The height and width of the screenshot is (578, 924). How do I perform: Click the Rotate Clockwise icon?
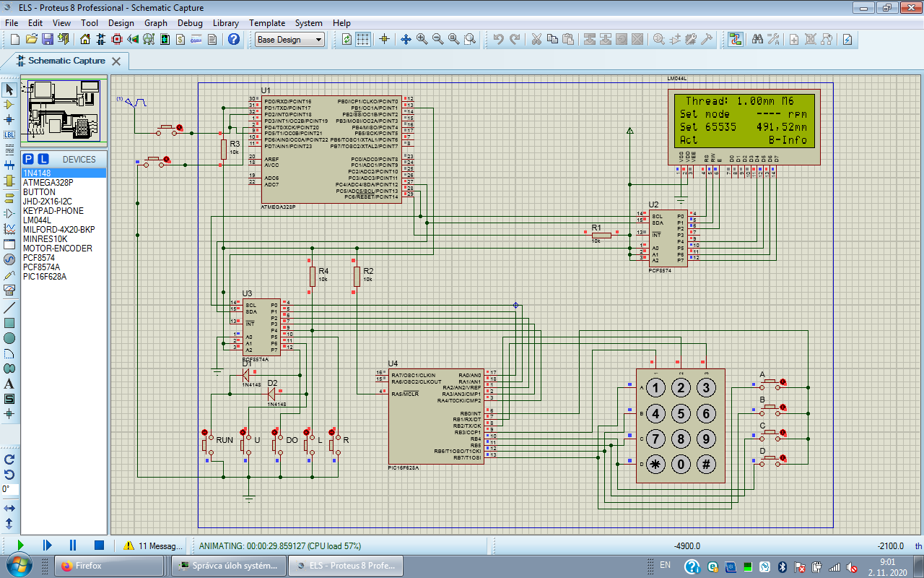coord(9,459)
